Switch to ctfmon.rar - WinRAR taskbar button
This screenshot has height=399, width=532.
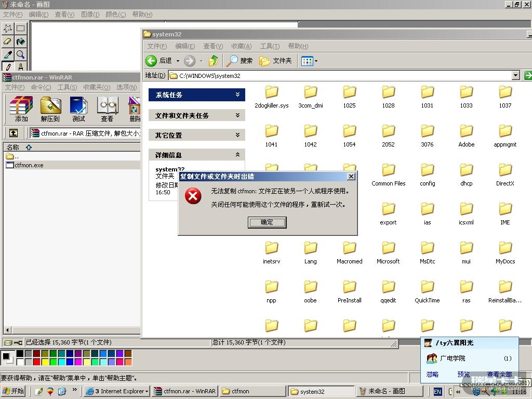[185, 391]
